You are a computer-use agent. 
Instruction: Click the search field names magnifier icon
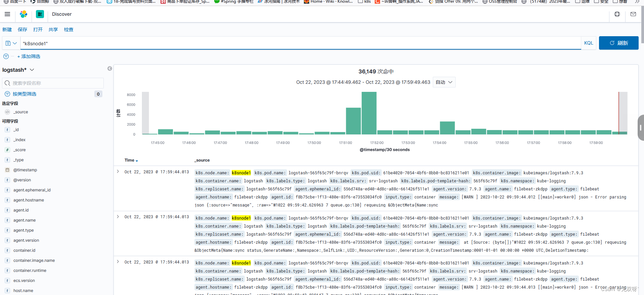(x=7, y=83)
